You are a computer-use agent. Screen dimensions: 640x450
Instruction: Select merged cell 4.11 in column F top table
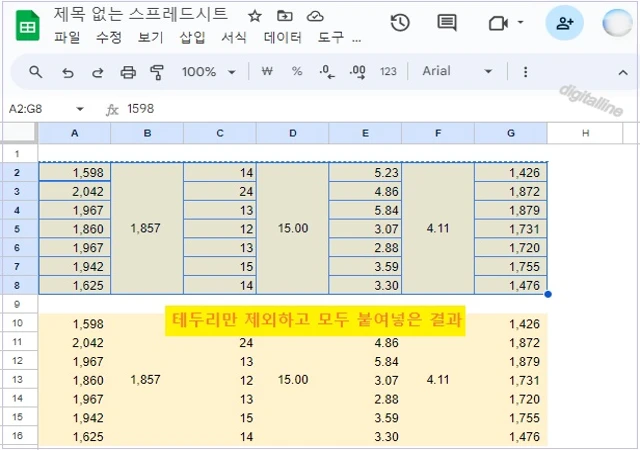tap(438, 228)
